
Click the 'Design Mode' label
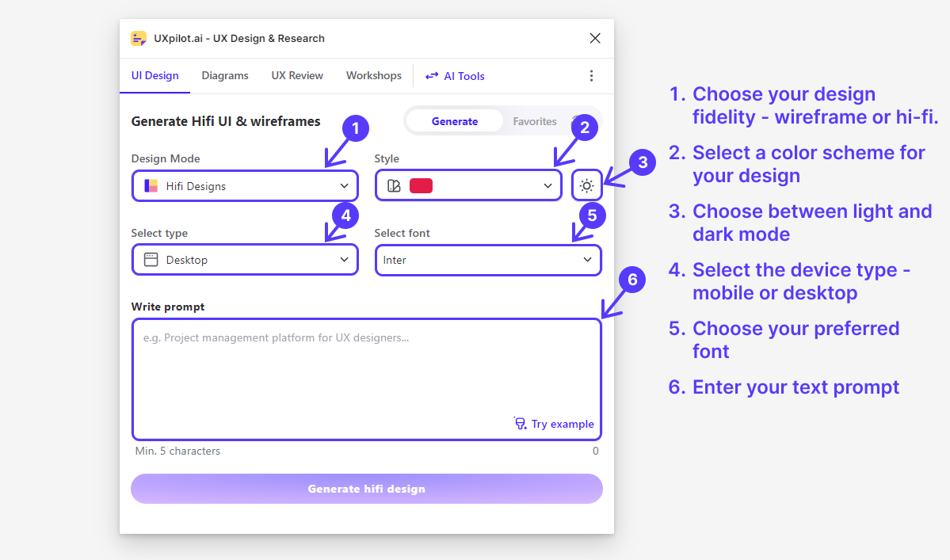[166, 158]
